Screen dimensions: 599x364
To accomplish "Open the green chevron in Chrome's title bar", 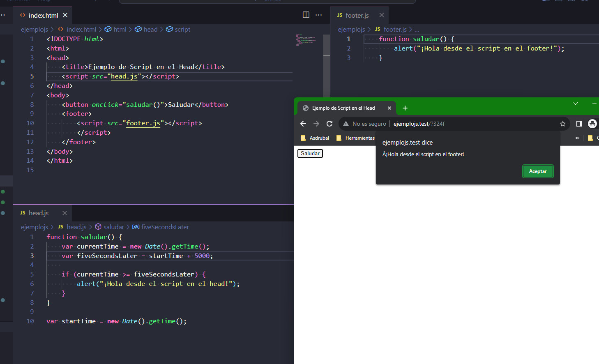I will pos(576,104).
